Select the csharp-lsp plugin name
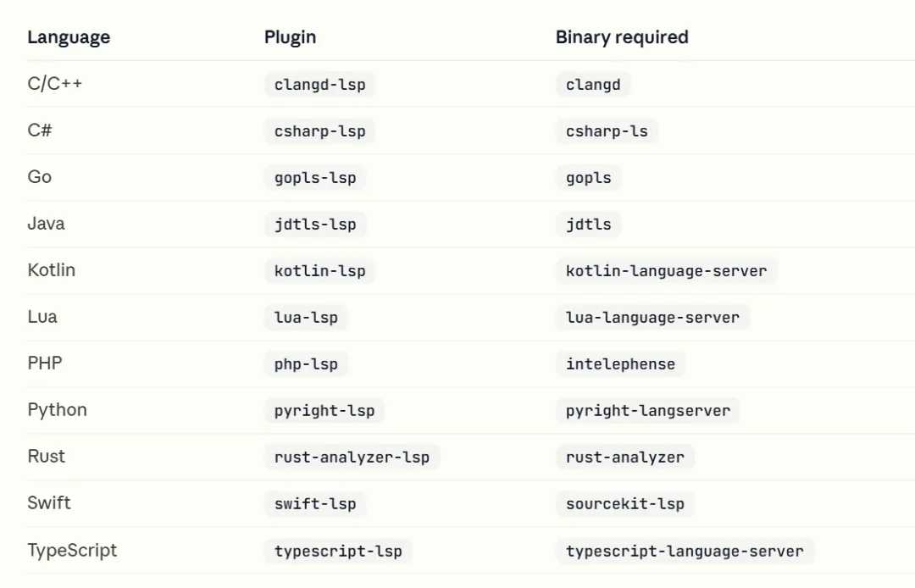This screenshot has height=588, width=915. tap(319, 131)
